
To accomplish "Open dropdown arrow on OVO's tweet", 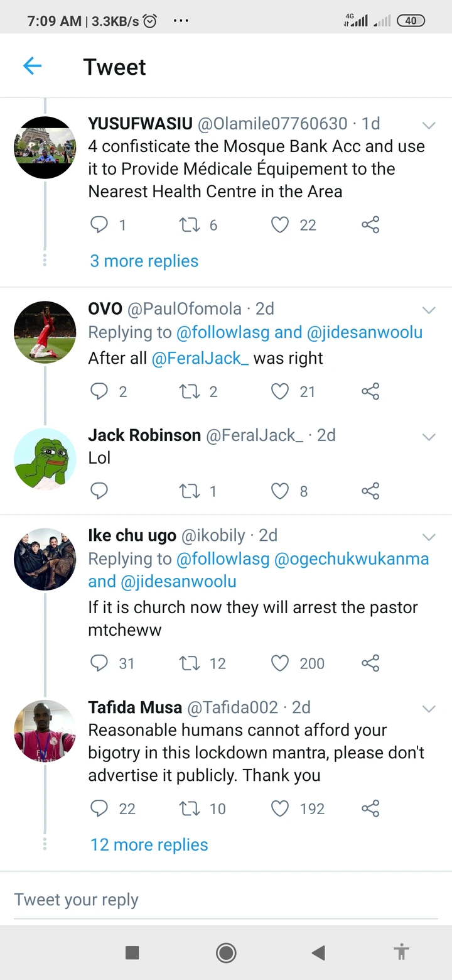I will (429, 310).
